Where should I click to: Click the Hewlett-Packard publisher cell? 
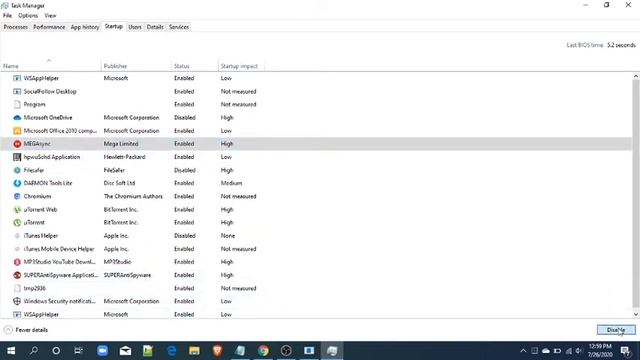[124, 157]
